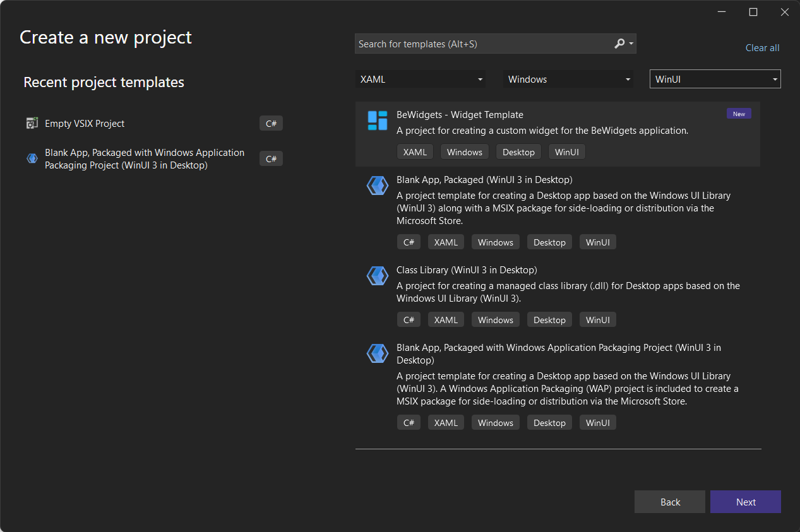Click the Clear all link
800x532 pixels.
(x=761, y=47)
